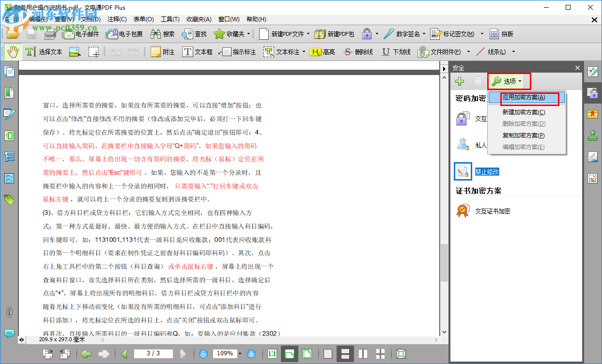602x364 pixels.
Task: Select the 删除线 strikethrough tool
Action: (357, 51)
